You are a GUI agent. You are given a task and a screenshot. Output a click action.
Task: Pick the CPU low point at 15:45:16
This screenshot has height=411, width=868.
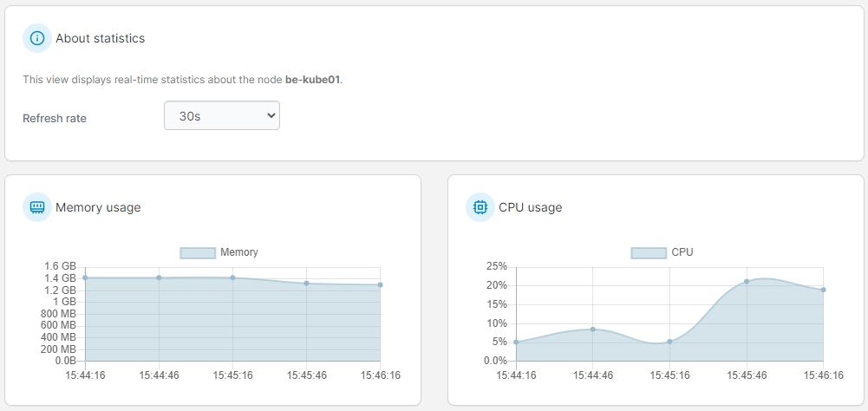click(x=669, y=341)
